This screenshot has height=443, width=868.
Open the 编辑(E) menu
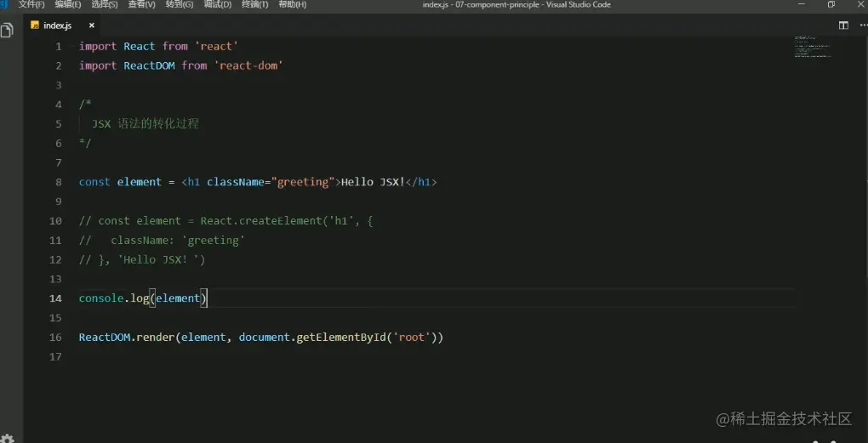(67, 4)
